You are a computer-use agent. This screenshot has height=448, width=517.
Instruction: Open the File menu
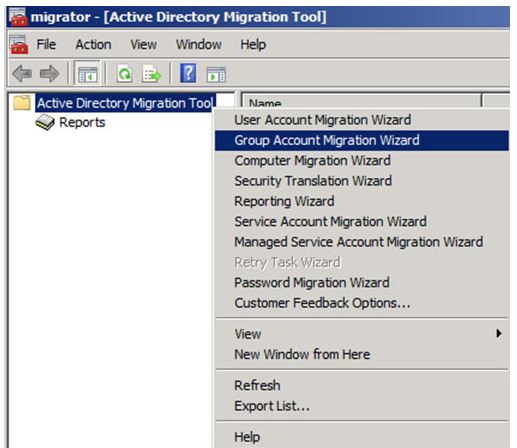tap(46, 44)
